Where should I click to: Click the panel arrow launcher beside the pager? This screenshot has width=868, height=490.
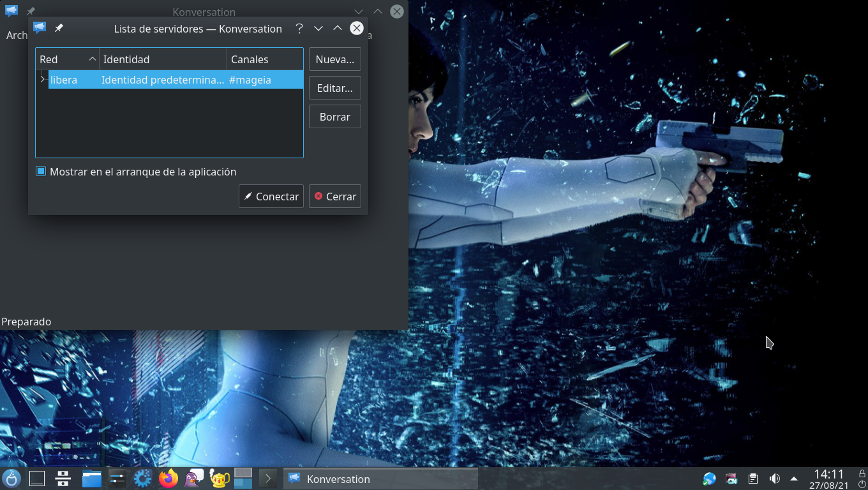pyautogui.click(x=267, y=478)
